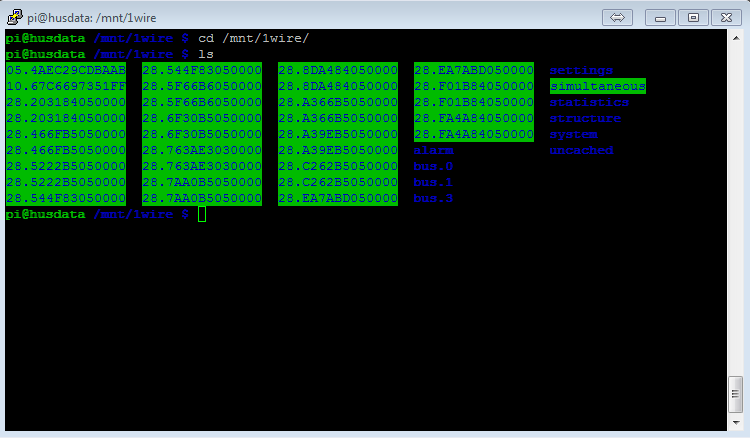Click the terminal cursor at the last prompt
This screenshot has width=750, height=438.
(x=201, y=214)
